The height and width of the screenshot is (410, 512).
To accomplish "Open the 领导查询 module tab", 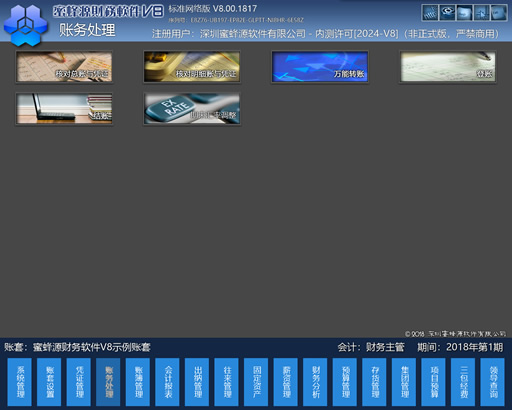I will tap(493, 382).
